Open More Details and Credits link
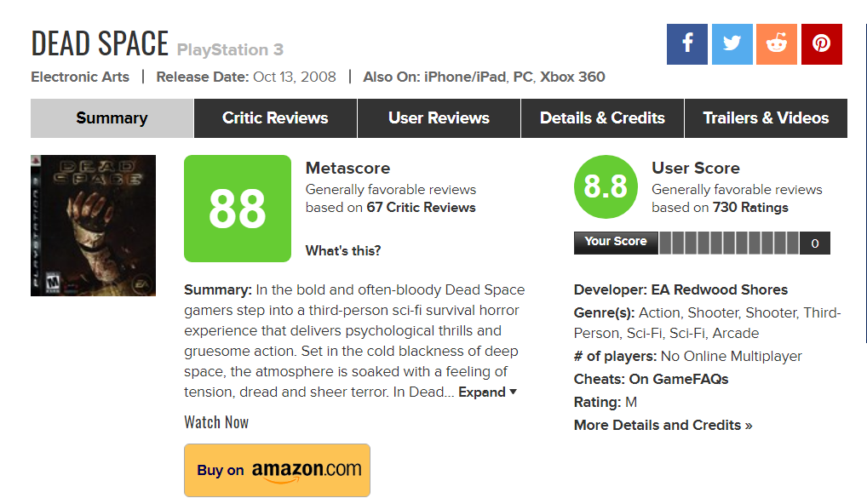The image size is (867, 504). (663, 425)
